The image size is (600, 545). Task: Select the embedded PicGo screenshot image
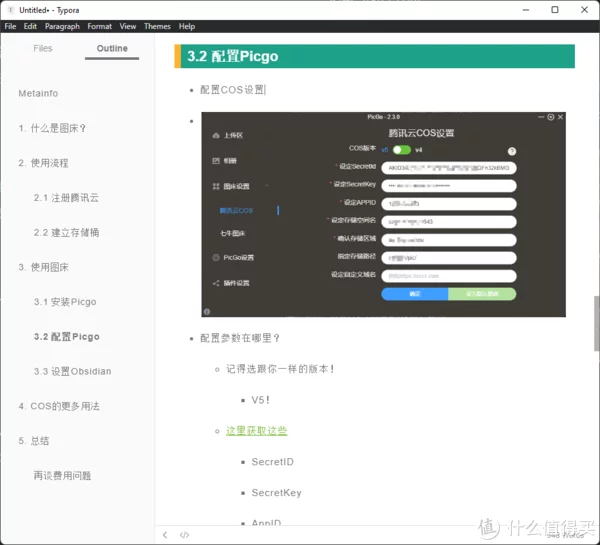383,214
